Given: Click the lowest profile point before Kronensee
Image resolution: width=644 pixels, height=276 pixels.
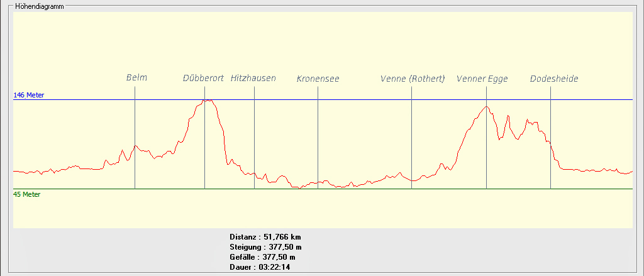Looking at the screenshot, I should click(x=300, y=188).
